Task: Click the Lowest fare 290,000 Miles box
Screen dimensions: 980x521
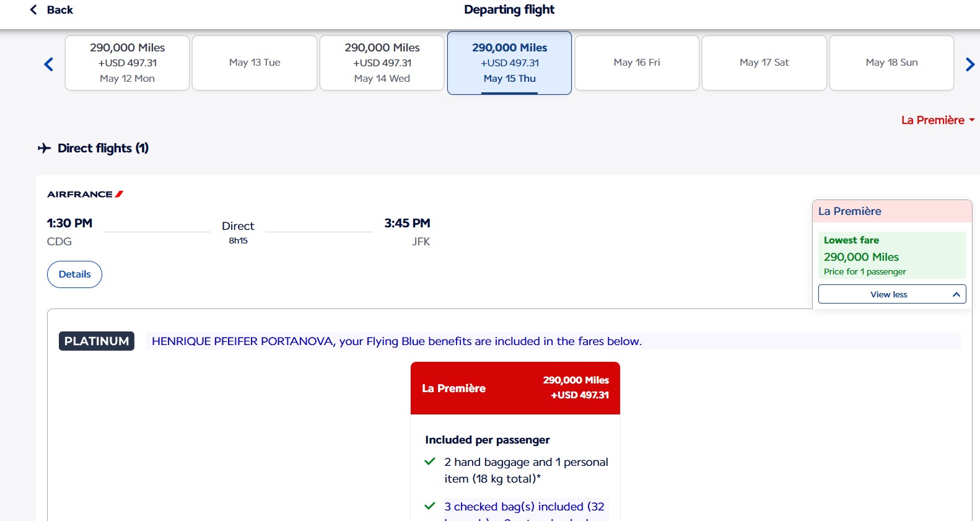Action: point(891,255)
